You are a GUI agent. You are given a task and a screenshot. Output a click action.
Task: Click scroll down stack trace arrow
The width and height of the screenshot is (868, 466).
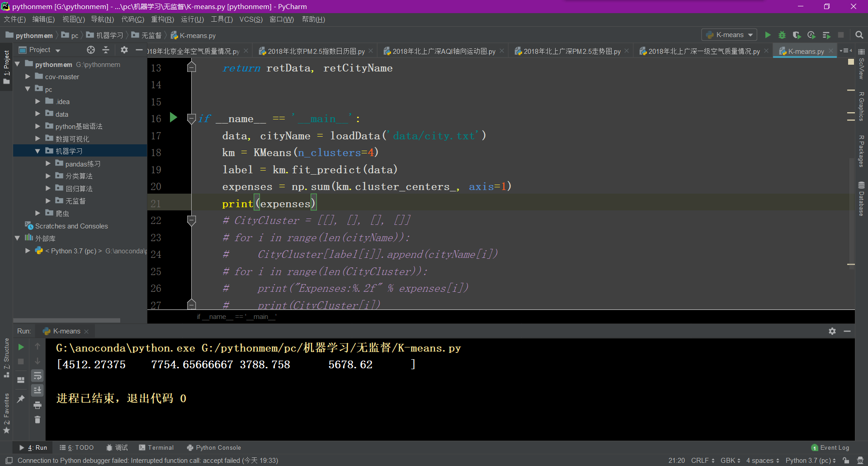(x=38, y=361)
